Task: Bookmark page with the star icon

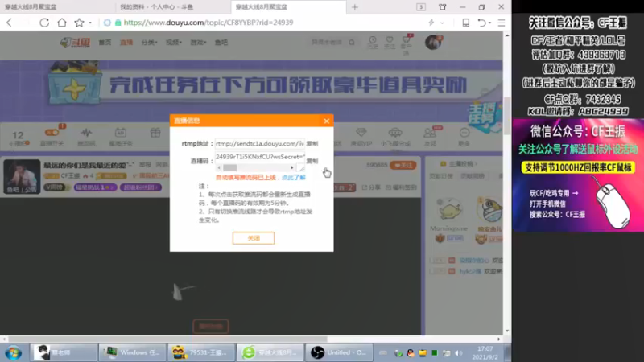Action: coord(79,23)
